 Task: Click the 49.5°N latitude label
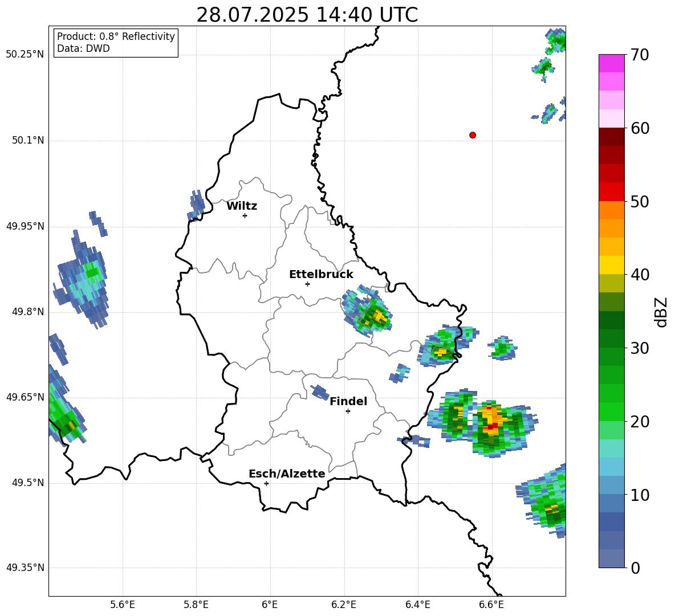[x=27, y=483]
